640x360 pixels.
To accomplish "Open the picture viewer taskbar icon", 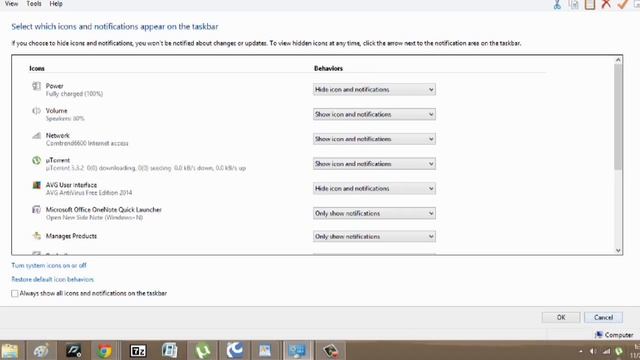I will 265,351.
